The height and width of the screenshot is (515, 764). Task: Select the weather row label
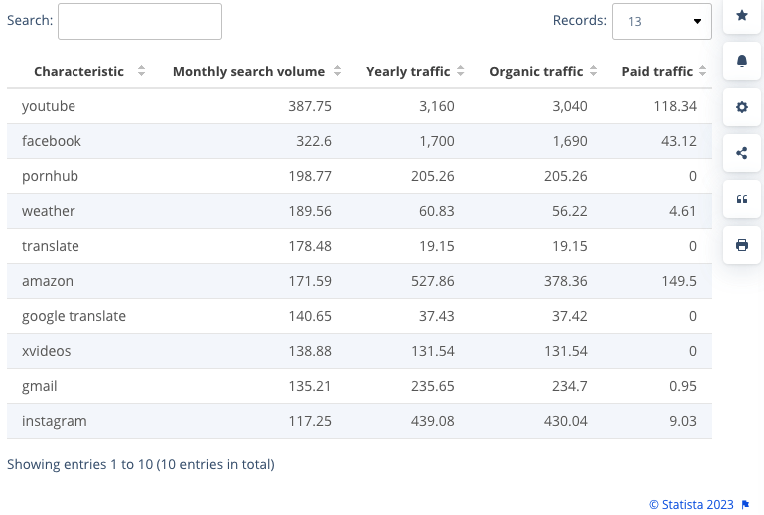pos(48,211)
